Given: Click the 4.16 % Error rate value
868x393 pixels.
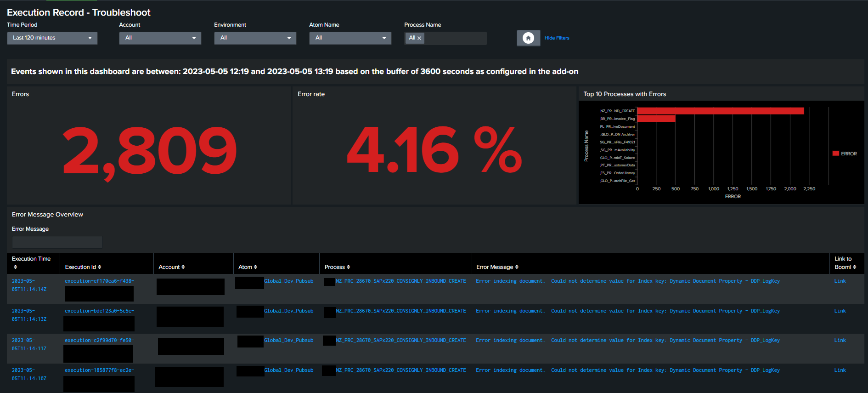Looking at the screenshot, I should (434, 149).
